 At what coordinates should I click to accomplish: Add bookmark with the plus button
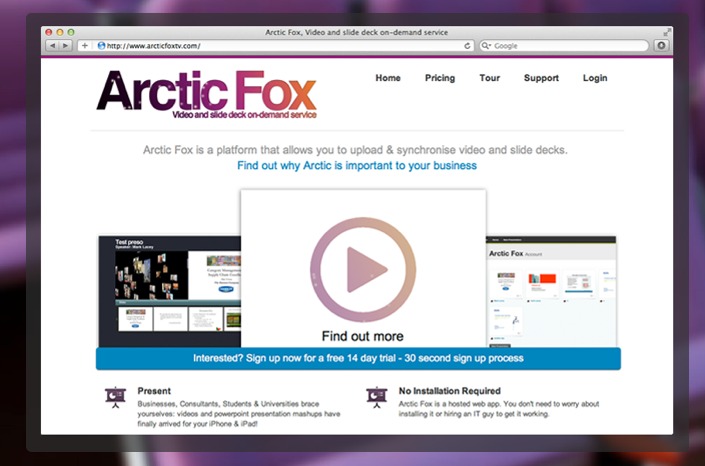point(85,45)
